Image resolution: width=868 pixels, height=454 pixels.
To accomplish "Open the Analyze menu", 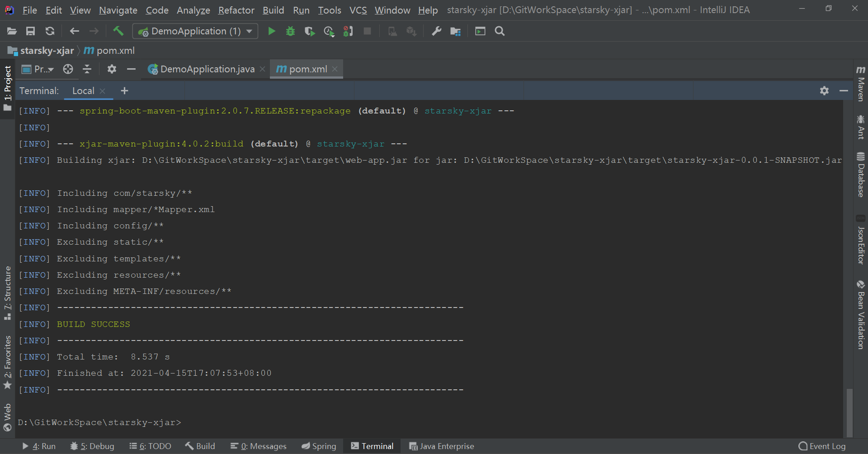I will (x=193, y=10).
